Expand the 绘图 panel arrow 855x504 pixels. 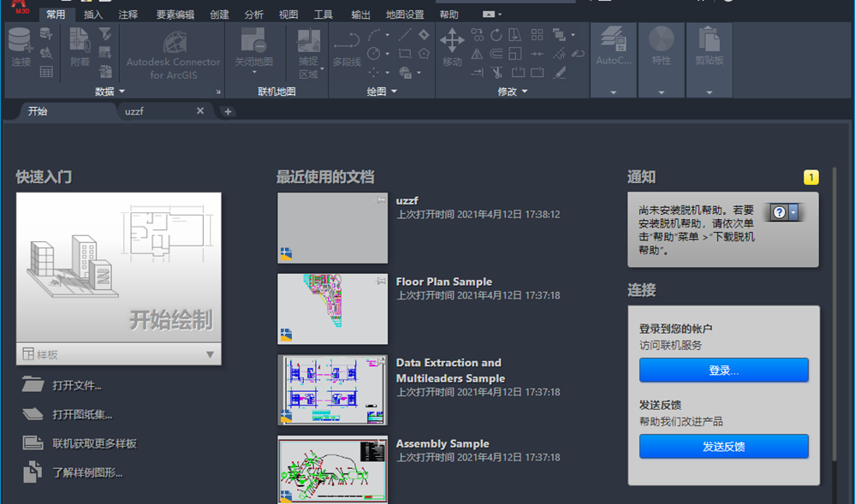[394, 91]
